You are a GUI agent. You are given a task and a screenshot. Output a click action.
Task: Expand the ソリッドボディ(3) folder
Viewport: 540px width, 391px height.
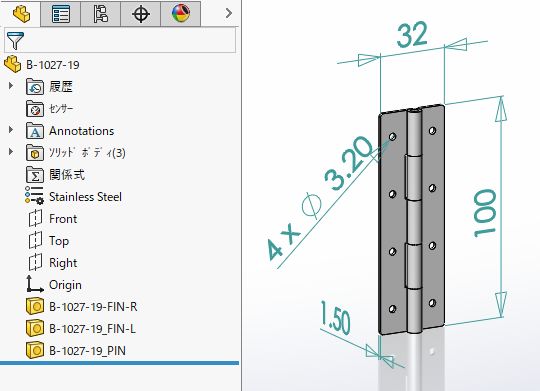(11, 152)
